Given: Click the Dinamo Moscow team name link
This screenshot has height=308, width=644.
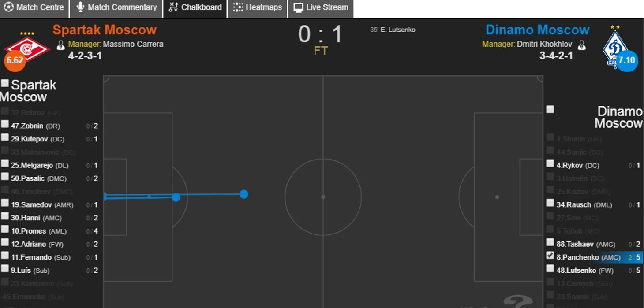Looking at the screenshot, I should (537, 30).
